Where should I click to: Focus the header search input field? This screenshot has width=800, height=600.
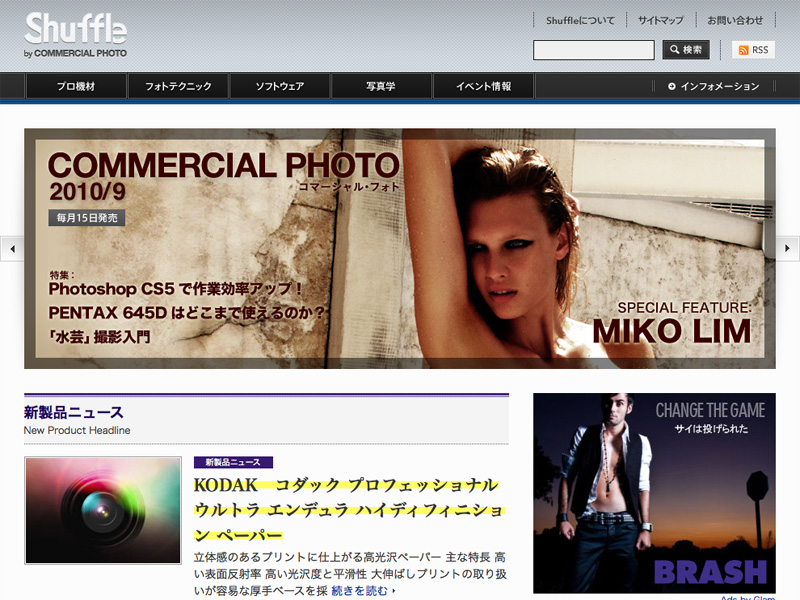point(593,50)
